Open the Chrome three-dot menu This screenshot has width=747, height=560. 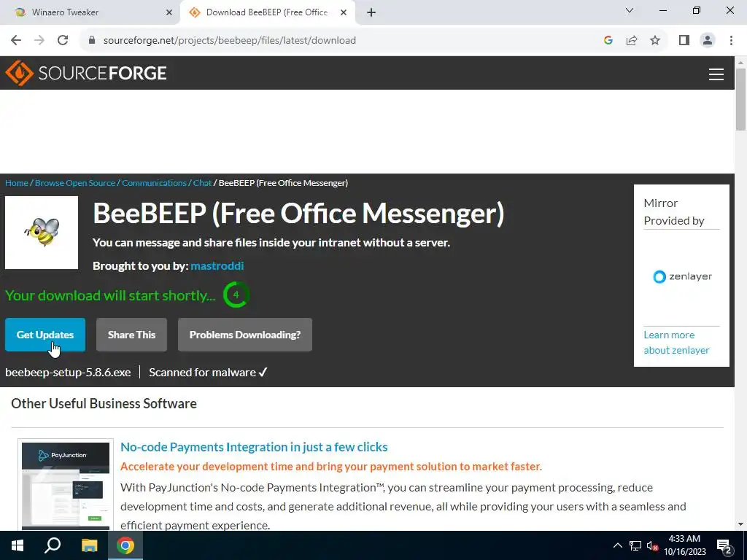731,40
